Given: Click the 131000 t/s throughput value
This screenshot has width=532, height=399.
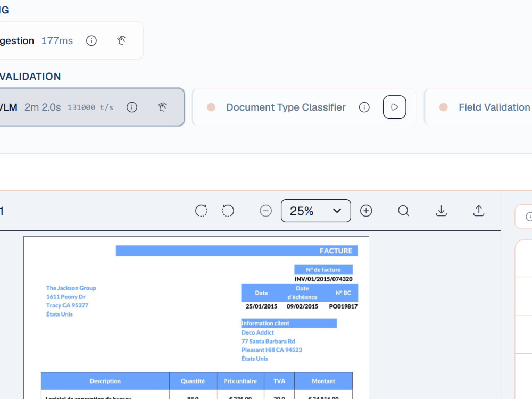Looking at the screenshot, I should click(90, 107).
